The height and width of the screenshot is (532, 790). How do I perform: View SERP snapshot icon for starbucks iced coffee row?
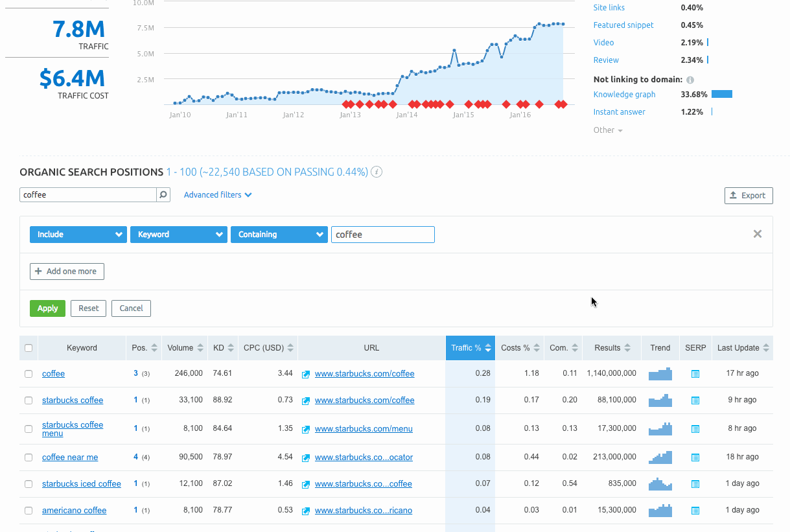click(x=695, y=484)
